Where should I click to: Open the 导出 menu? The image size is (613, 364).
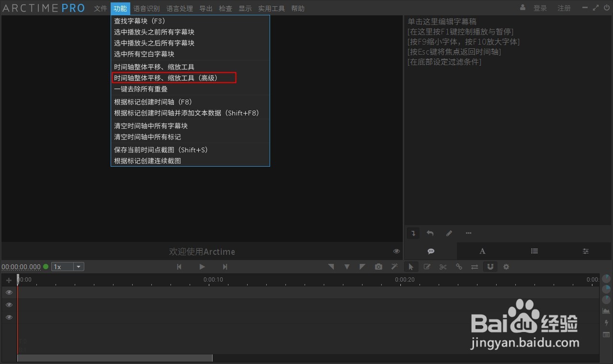pos(205,8)
